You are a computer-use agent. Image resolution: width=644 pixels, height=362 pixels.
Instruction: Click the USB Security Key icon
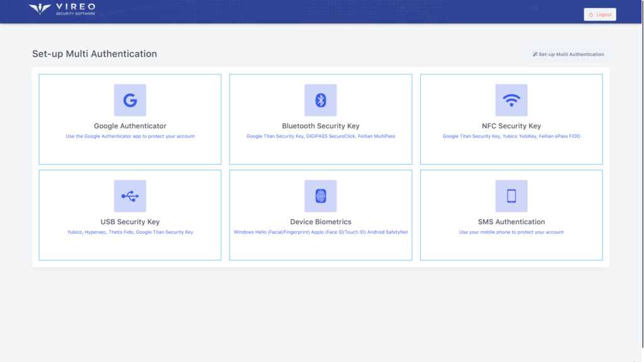tap(130, 196)
